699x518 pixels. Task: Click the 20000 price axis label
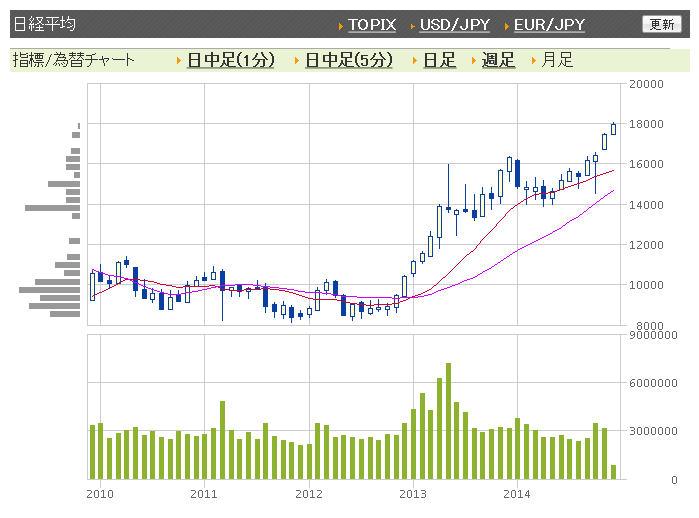coord(646,84)
